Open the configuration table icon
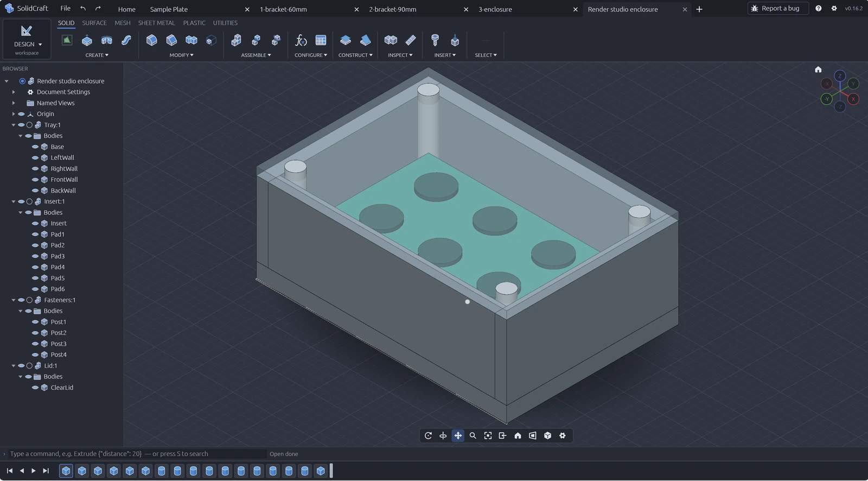868x481 pixels. pos(321,40)
